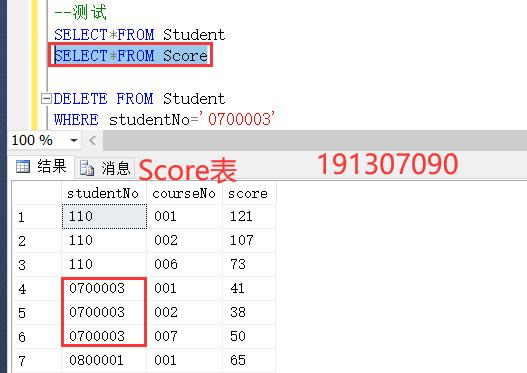Click the SELECT*FROM Student code line
The width and height of the screenshot is (527, 373).
(x=139, y=35)
